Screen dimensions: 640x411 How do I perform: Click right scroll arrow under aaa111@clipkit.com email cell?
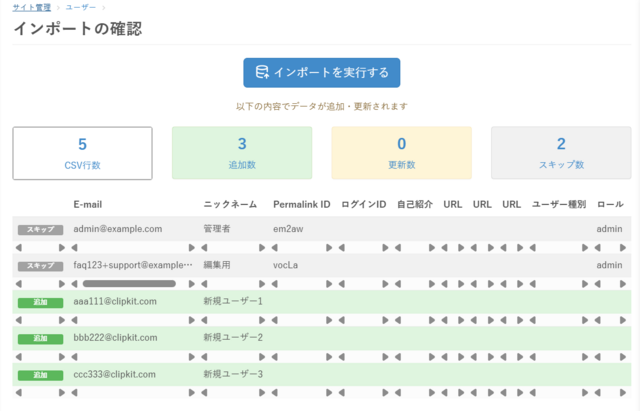pyautogui.click(x=191, y=320)
